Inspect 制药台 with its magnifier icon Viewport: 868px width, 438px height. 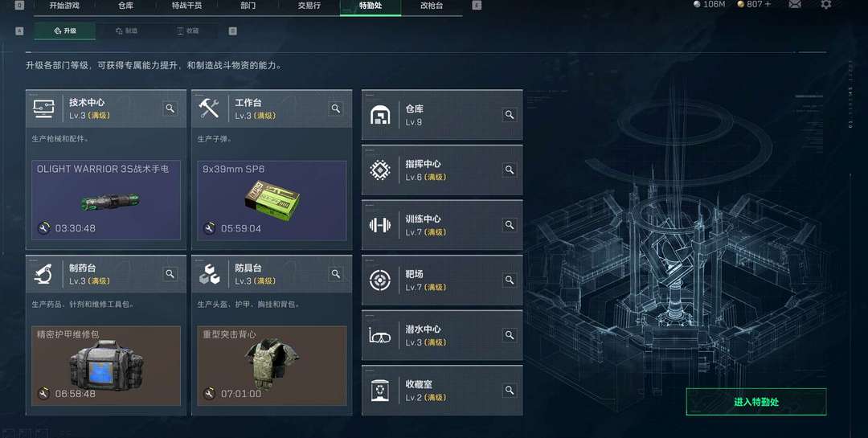click(x=170, y=273)
